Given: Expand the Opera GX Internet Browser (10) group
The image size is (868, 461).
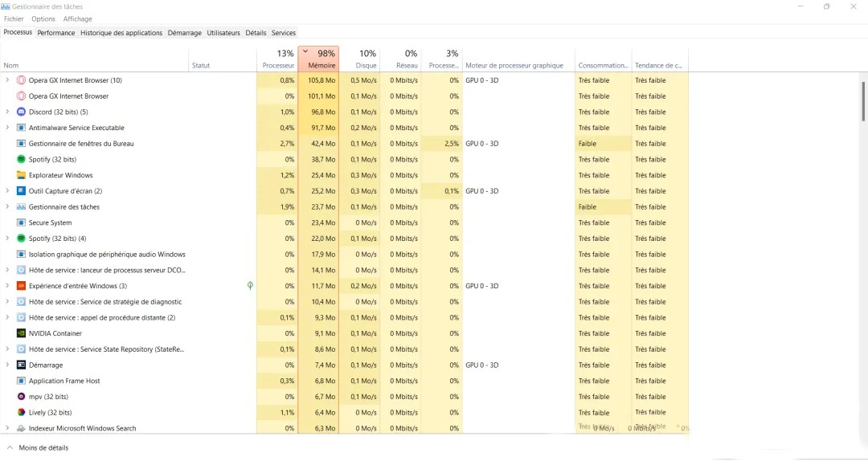Looking at the screenshot, I should 7,80.
